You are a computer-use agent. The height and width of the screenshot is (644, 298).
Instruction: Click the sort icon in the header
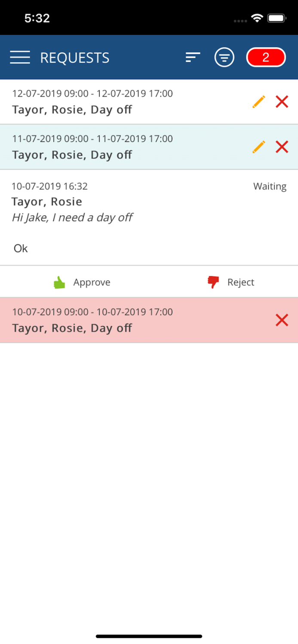point(192,56)
